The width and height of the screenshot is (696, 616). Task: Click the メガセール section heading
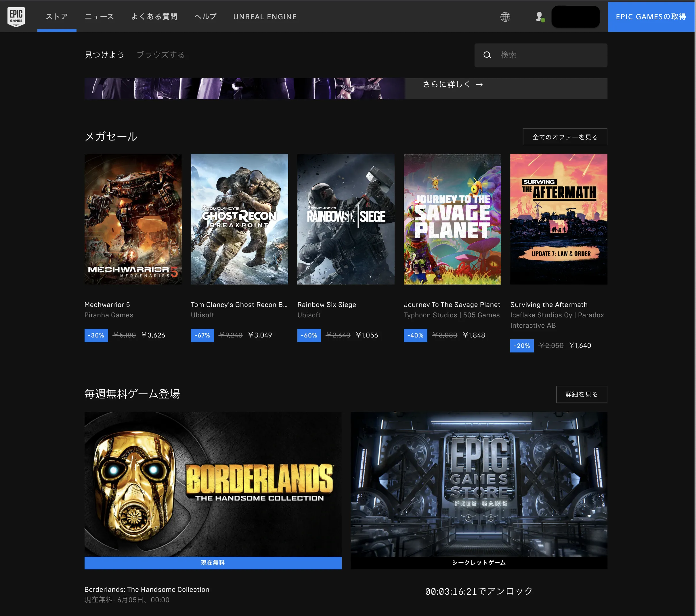pos(111,137)
